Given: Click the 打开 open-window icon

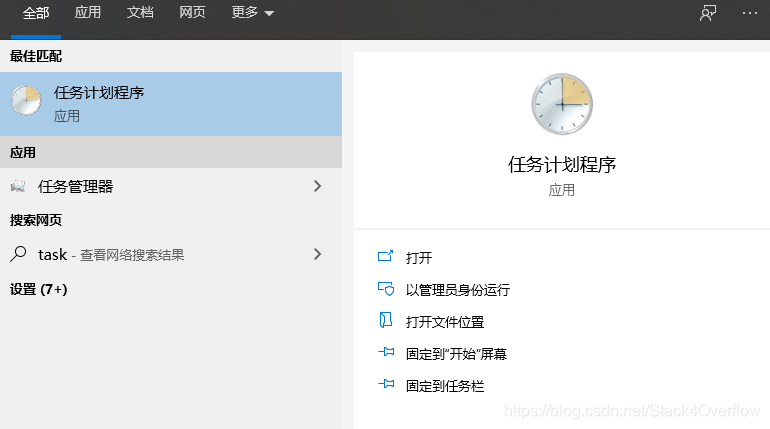Looking at the screenshot, I should tap(385, 256).
